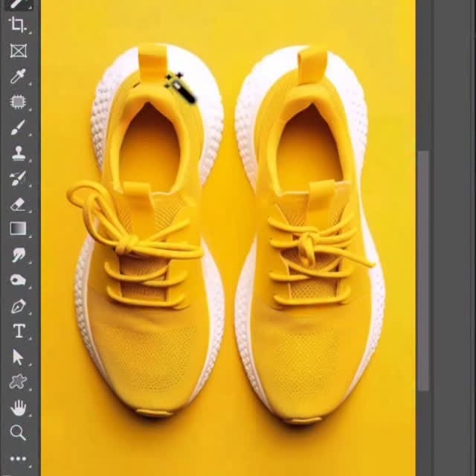Select the Crop tool

click(18, 25)
